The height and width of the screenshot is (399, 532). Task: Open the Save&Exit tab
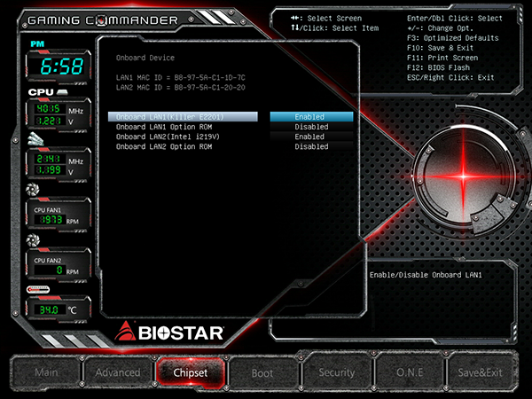click(480, 372)
